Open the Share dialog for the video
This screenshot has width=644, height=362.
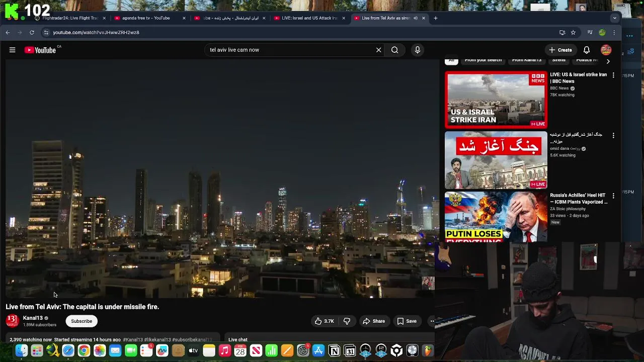[374, 321]
